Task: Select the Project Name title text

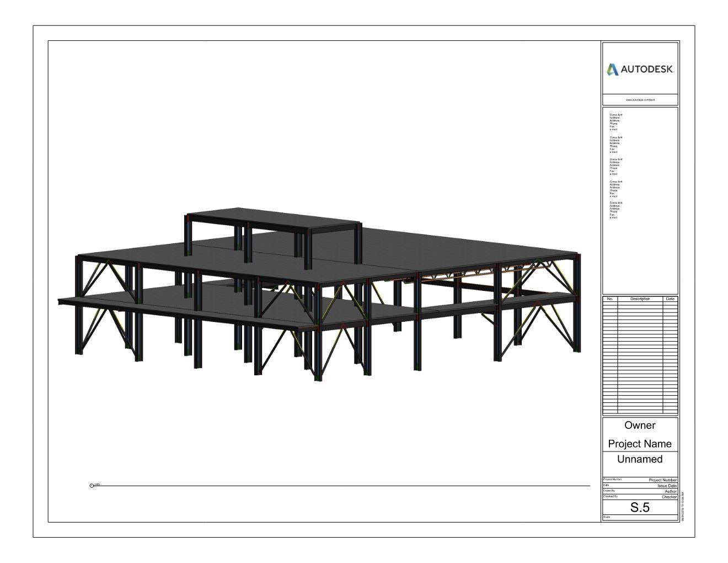Action: click(640, 444)
